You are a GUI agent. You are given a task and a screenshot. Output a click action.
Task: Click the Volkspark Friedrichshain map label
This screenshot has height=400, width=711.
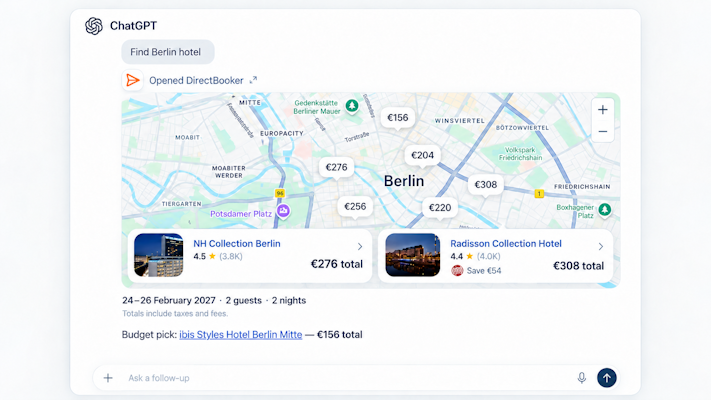coord(520,154)
